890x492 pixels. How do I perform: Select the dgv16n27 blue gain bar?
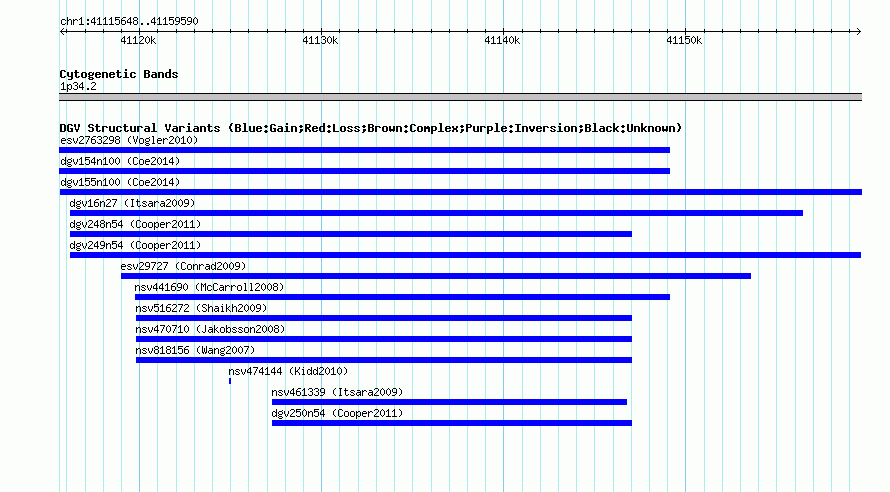point(436,213)
